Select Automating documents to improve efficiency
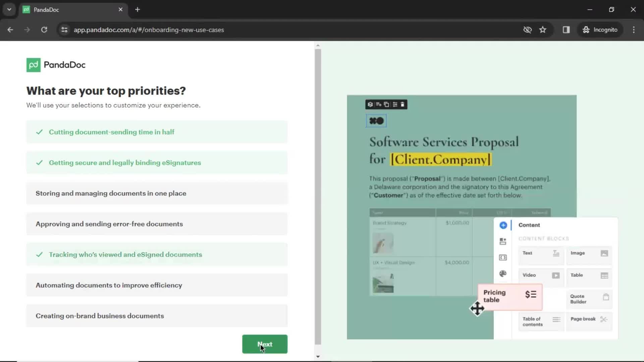The width and height of the screenshot is (644, 362). click(x=157, y=285)
